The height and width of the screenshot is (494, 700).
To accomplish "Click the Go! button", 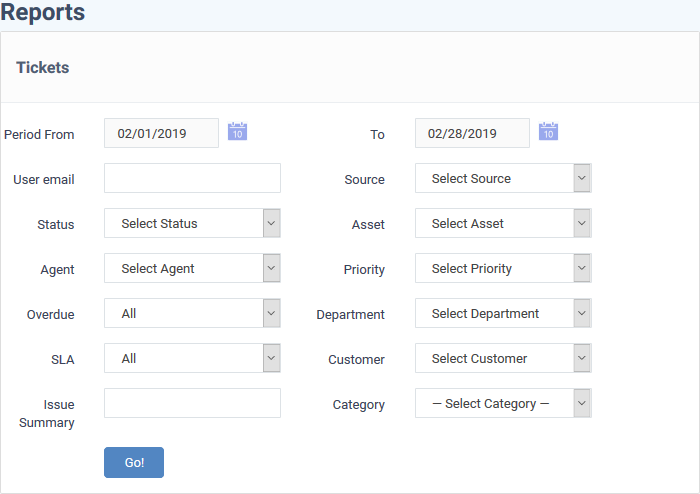I will [x=134, y=463].
